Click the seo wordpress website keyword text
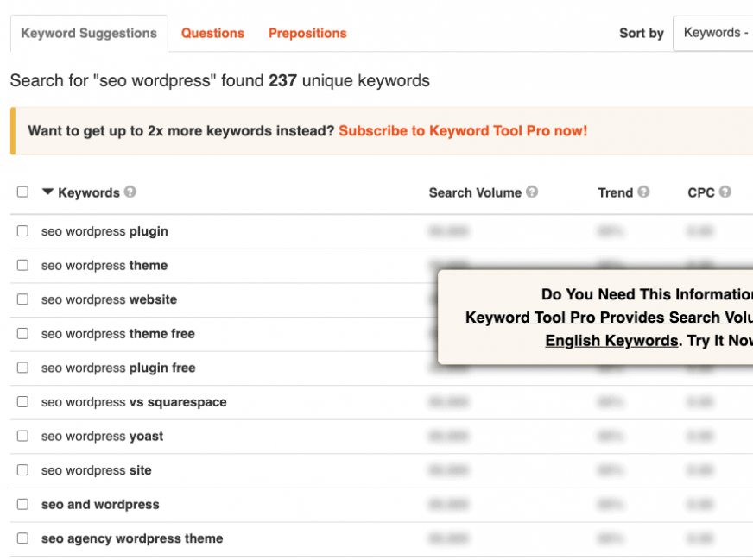Viewport: 753px width, 560px height. coord(109,299)
